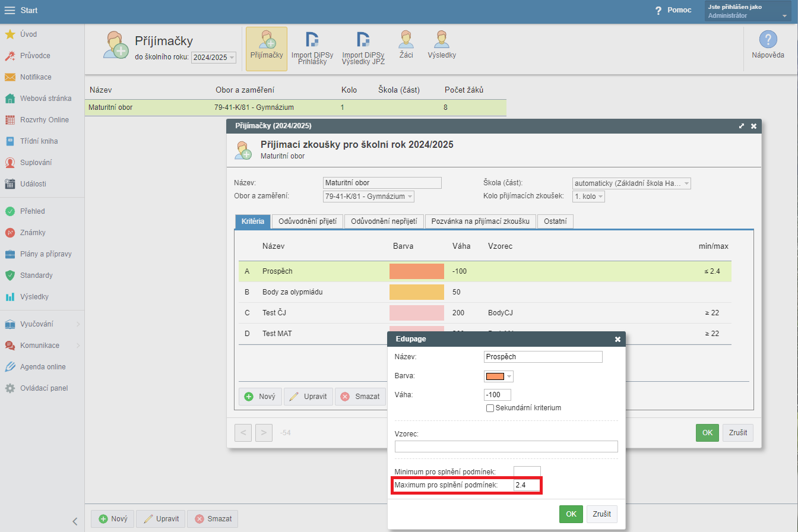Viewport: 798px width, 532px height.
Task: Click OK in Edupage dialog
Action: 571,514
